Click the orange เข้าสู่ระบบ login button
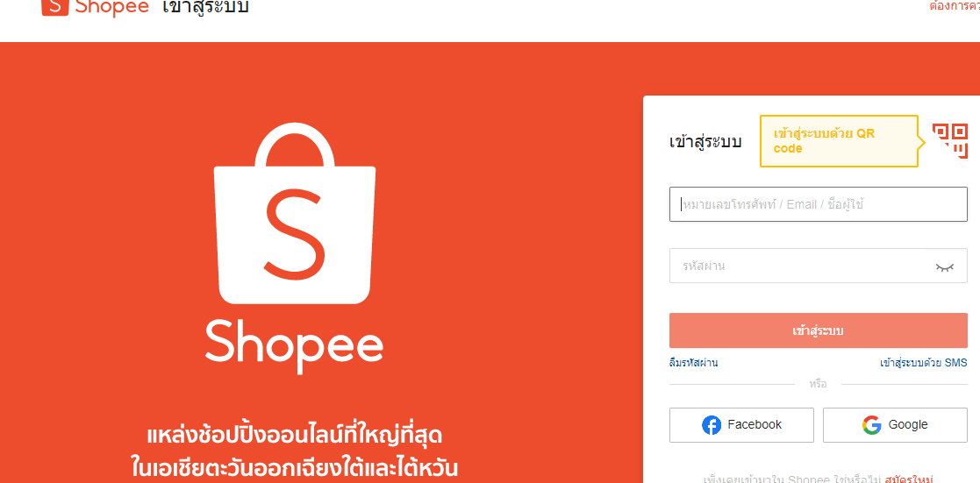 pyautogui.click(x=818, y=330)
